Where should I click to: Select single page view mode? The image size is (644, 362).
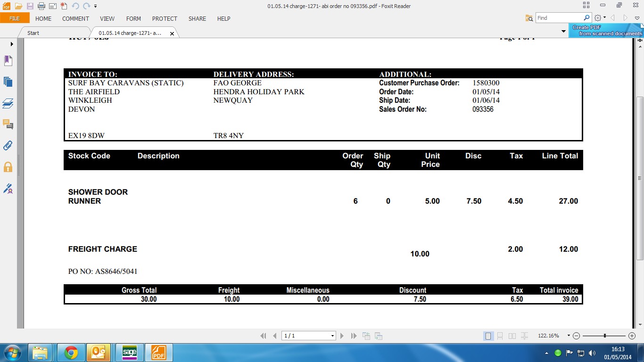[x=488, y=336]
